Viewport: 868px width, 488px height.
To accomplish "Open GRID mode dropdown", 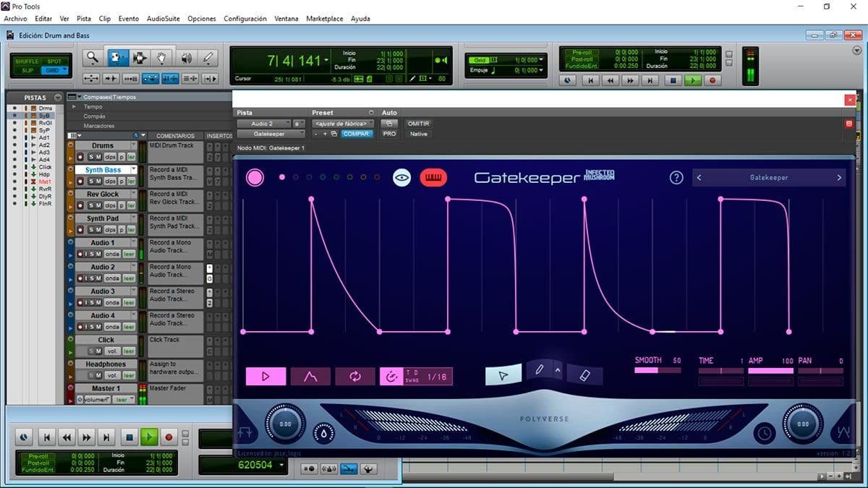I will pos(64,70).
